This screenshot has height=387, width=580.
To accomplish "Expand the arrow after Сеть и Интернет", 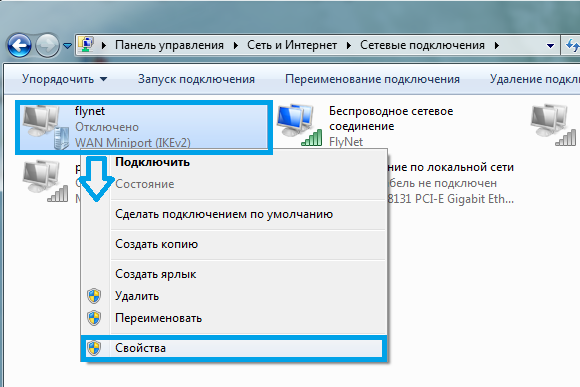I will (349, 46).
